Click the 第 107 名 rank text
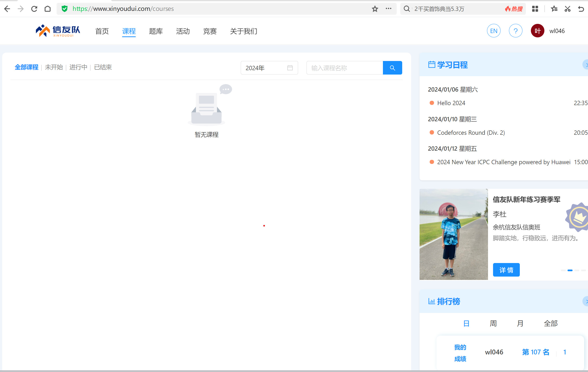The width and height of the screenshot is (588, 372). (535, 352)
